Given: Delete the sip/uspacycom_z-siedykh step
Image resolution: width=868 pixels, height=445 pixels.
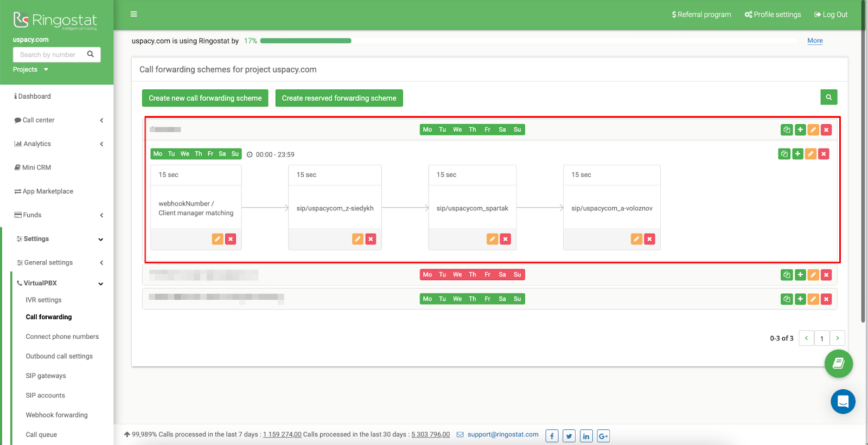Looking at the screenshot, I should click(371, 239).
